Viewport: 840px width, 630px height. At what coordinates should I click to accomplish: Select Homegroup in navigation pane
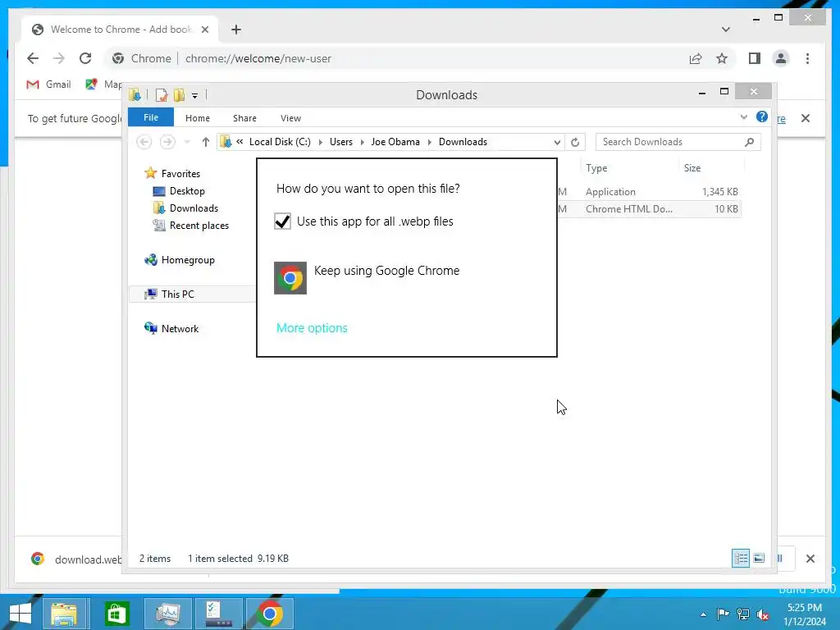(x=188, y=260)
